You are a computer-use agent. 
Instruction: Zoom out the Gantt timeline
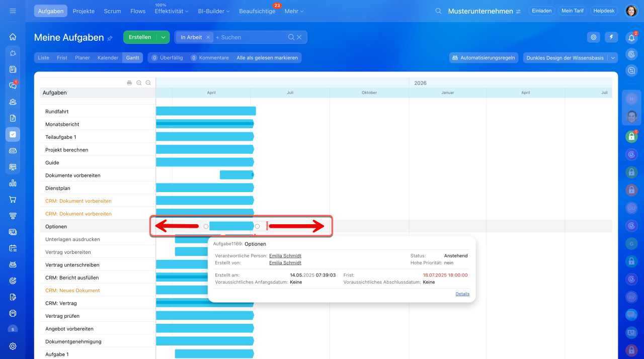(148, 82)
